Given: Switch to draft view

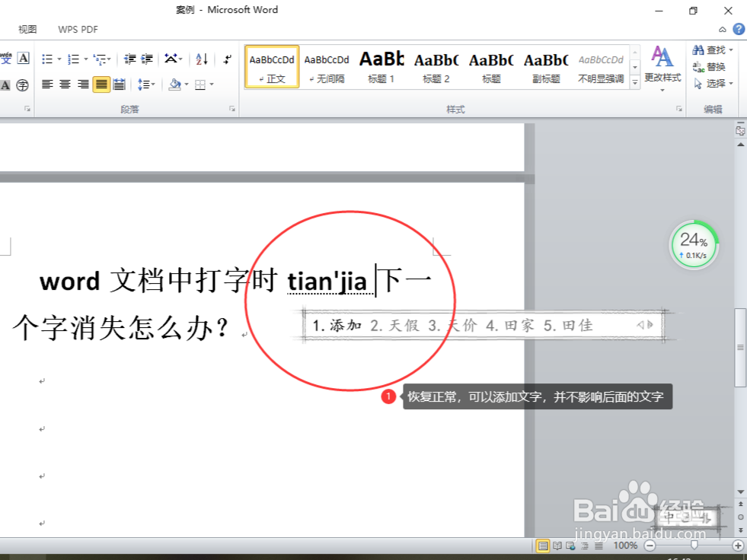Looking at the screenshot, I should tap(599, 546).
